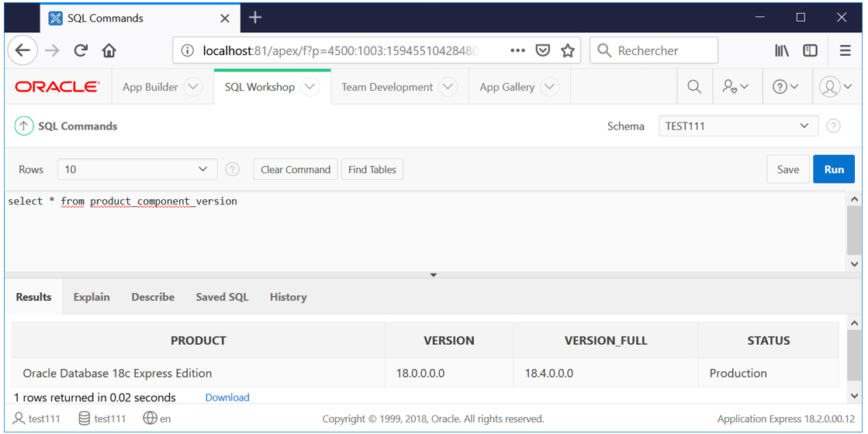Click the editor scrollbar up arrow
The height and width of the screenshot is (434, 868).
854,199
